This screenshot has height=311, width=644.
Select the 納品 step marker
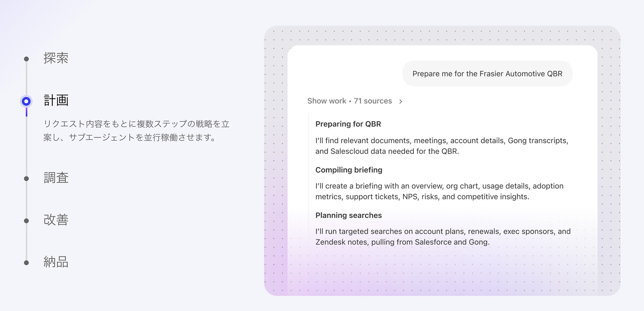[26, 262]
